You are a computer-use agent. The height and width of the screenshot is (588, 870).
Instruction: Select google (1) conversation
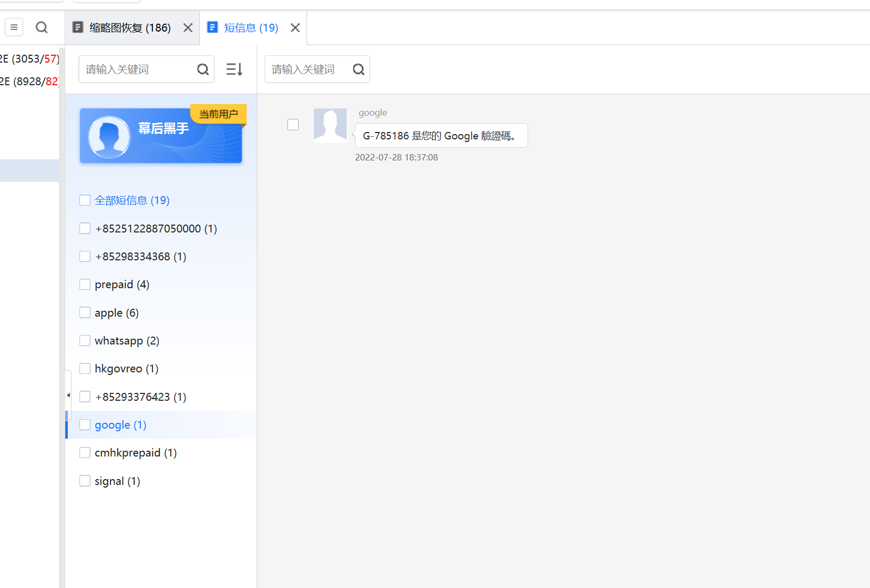(120, 425)
